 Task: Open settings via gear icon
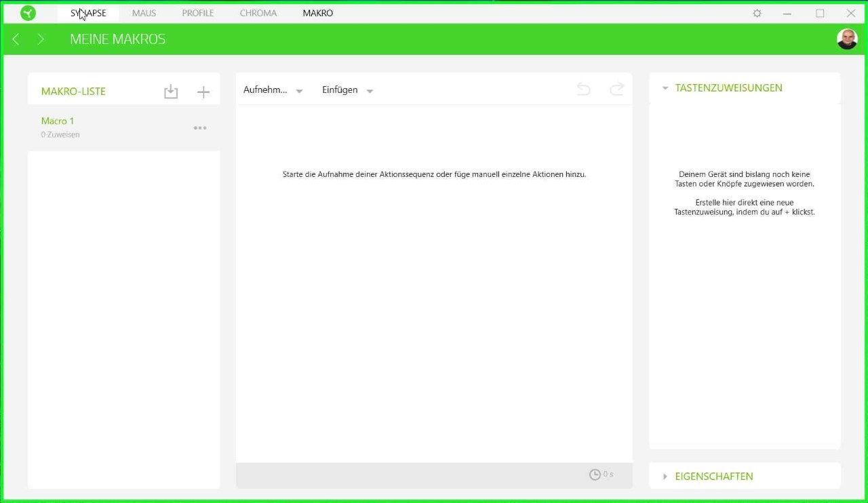pos(757,13)
